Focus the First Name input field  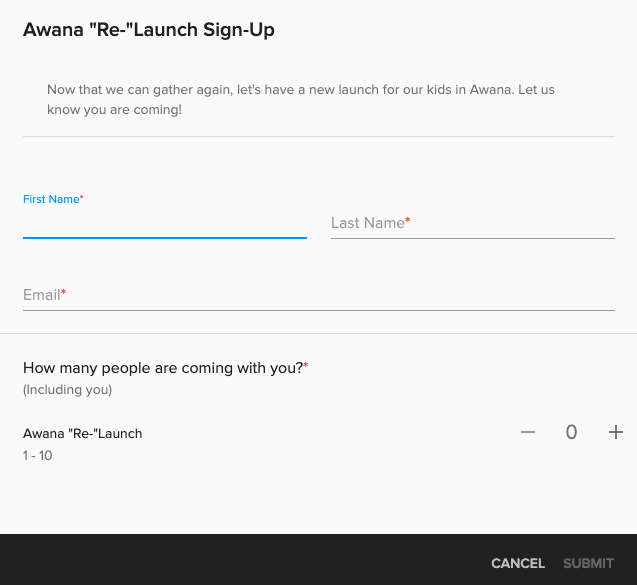pyautogui.click(x=164, y=224)
